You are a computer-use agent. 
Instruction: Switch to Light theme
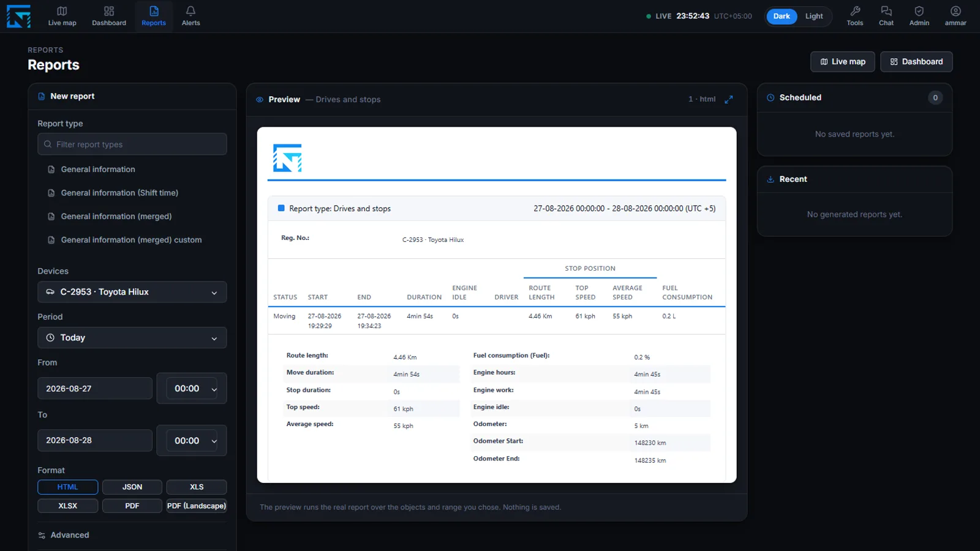(x=814, y=17)
